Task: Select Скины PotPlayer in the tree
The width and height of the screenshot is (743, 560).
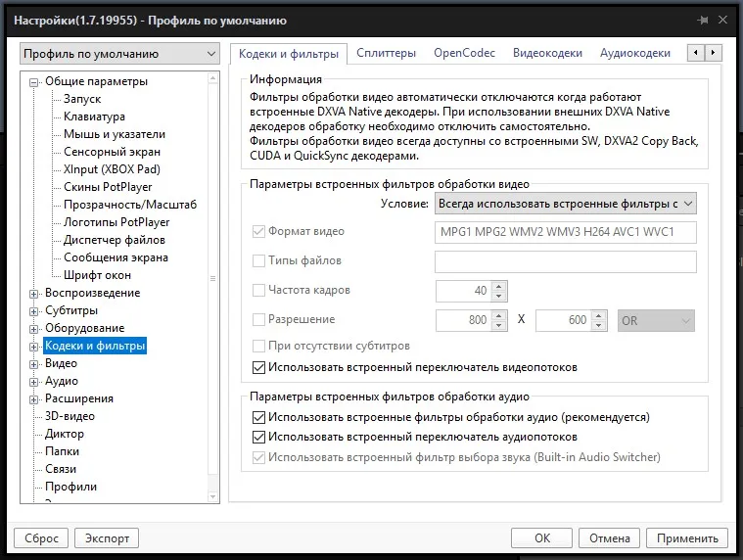Action: (108, 187)
